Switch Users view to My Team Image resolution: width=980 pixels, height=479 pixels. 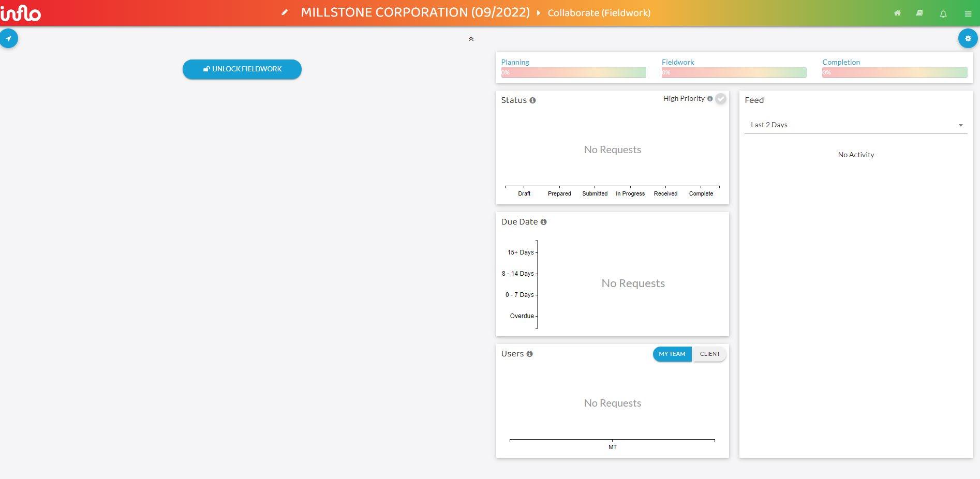pos(672,354)
